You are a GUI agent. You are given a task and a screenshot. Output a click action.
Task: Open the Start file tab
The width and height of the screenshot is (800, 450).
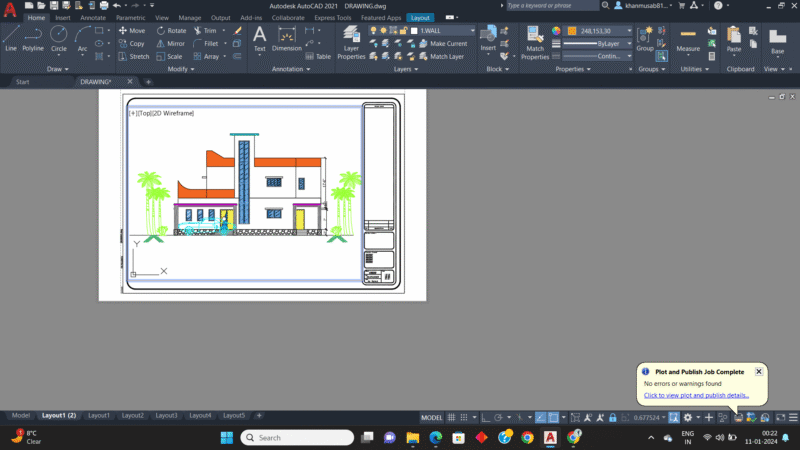pos(22,82)
